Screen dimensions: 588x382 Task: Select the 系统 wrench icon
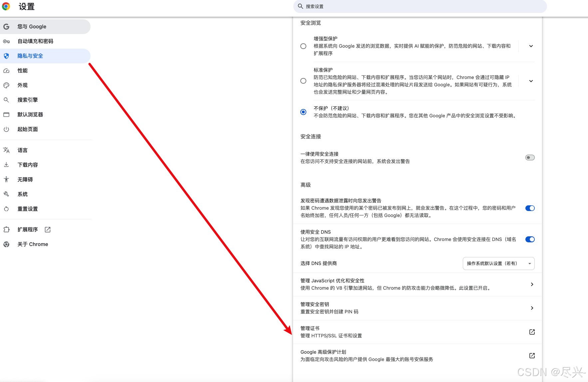[7, 194]
